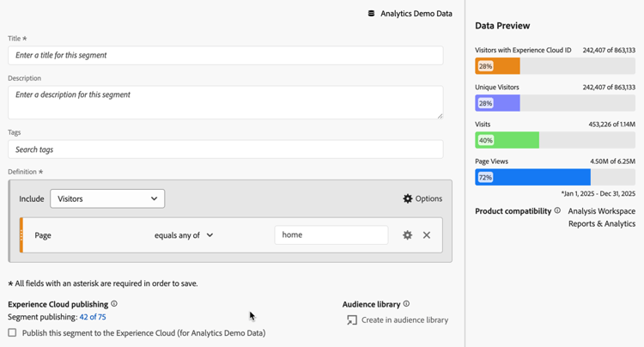Click the Audience library info icon

click(406, 304)
